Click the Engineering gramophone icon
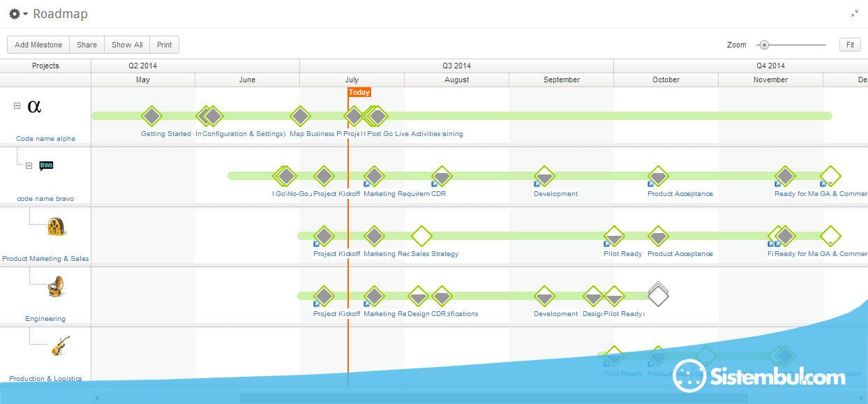The width and height of the screenshot is (868, 404). point(57,286)
